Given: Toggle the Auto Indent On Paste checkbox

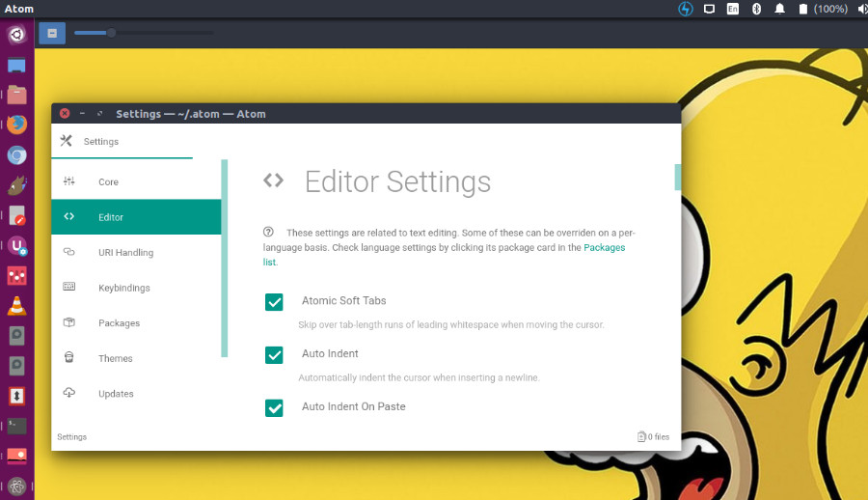Looking at the screenshot, I should coord(274,408).
